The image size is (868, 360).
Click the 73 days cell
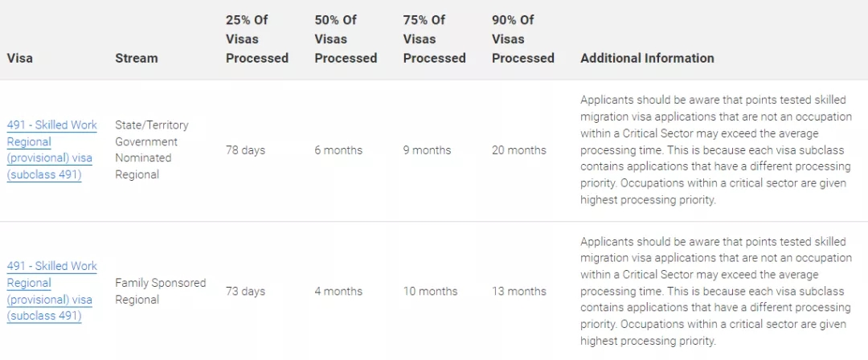pyautogui.click(x=245, y=291)
